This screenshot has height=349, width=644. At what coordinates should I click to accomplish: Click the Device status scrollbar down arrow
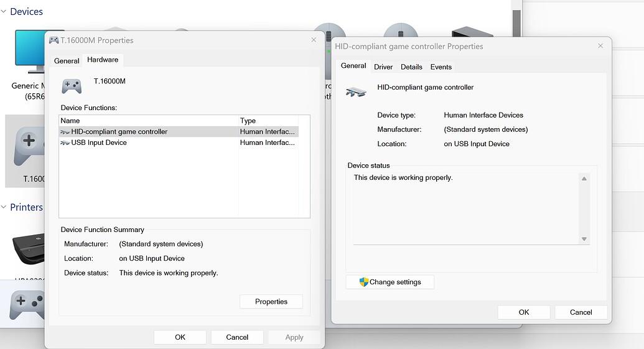584,239
